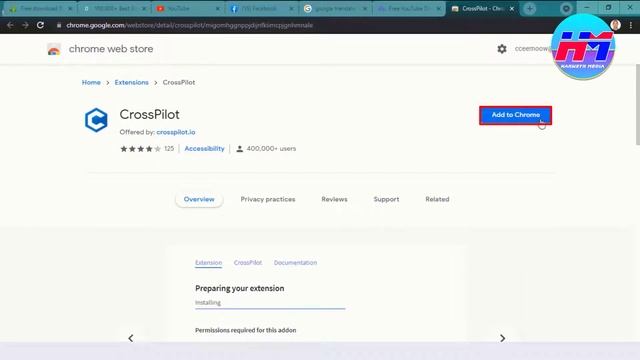The width and height of the screenshot is (640, 360).
Task: Click the address bar padlock icon
Action: (x=59, y=25)
